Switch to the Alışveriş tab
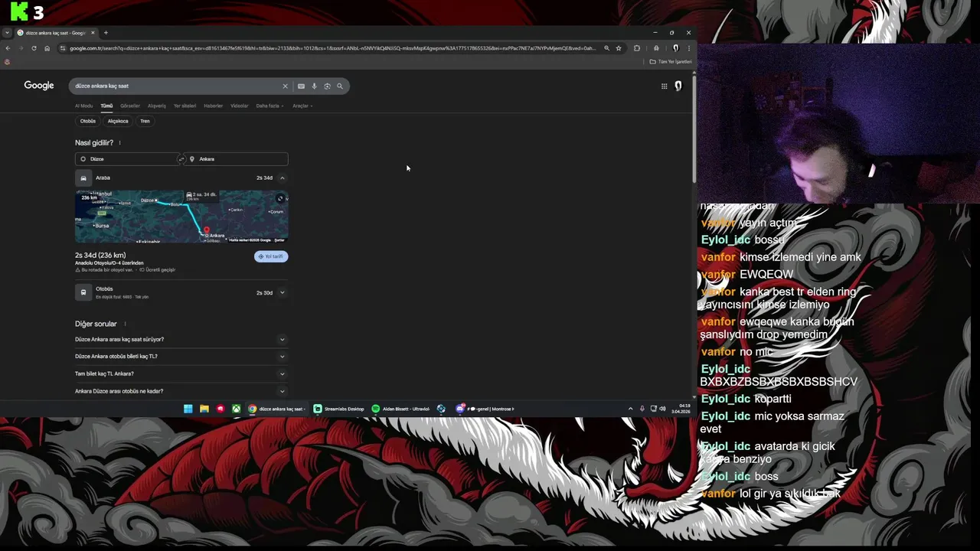The height and width of the screenshot is (551, 980). (x=157, y=106)
